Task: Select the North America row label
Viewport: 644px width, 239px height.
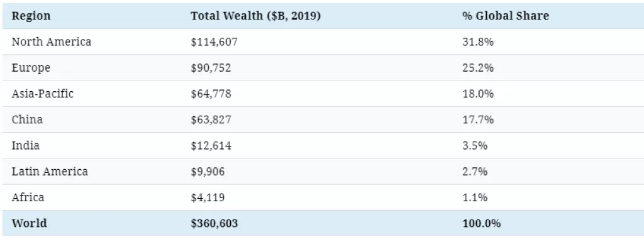Action: [x=52, y=42]
